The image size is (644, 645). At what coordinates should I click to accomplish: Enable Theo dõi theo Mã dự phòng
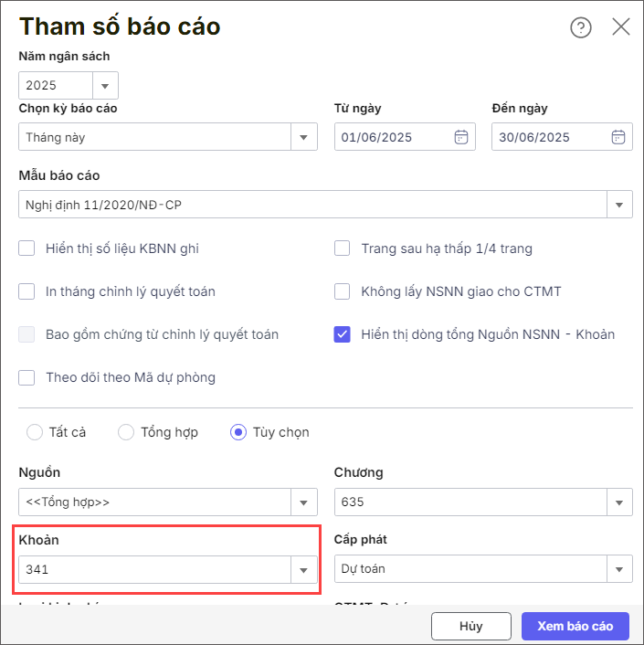point(27,377)
